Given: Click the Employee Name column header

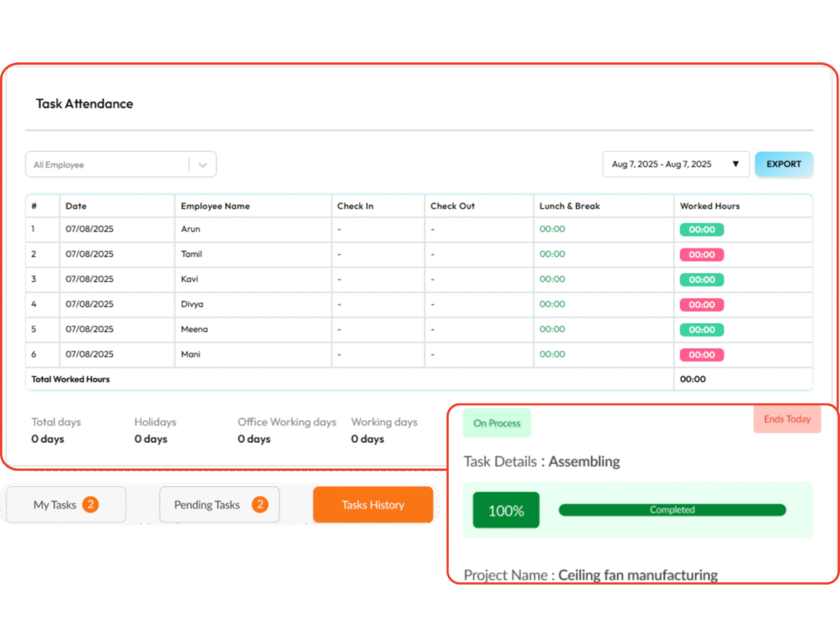Looking at the screenshot, I should pos(216,206).
